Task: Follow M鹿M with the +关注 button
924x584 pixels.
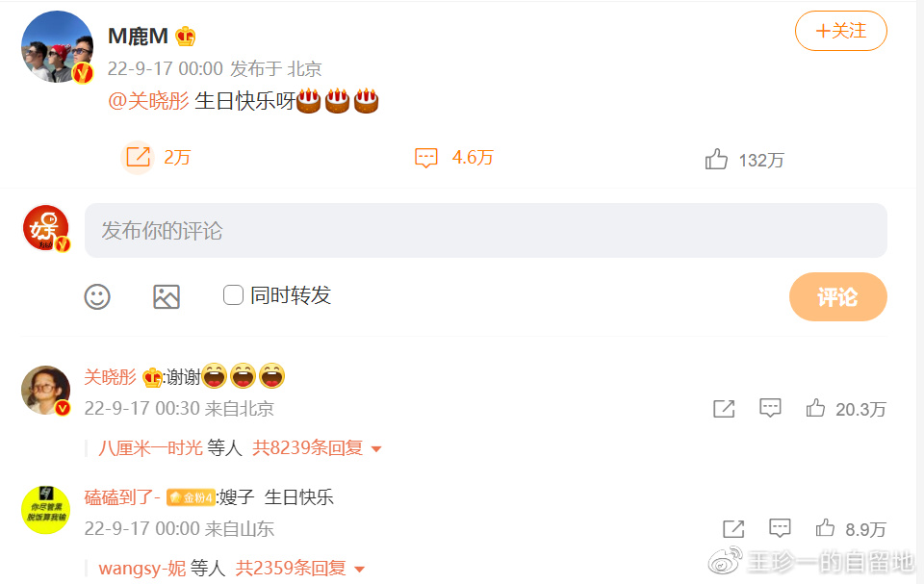Action: click(x=841, y=31)
